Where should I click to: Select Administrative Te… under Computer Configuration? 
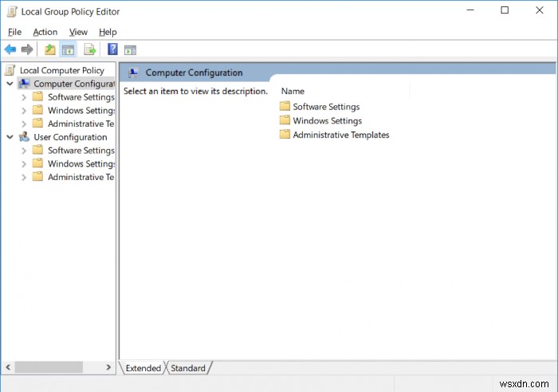pos(81,123)
